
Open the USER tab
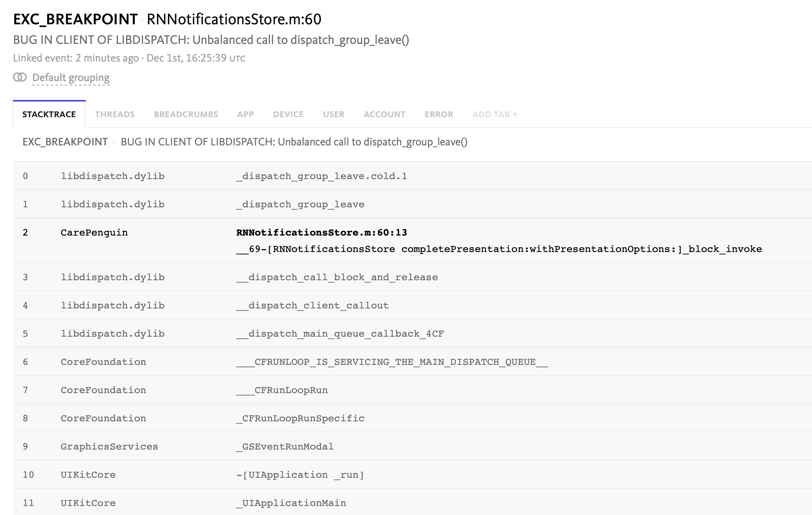[x=333, y=114]
